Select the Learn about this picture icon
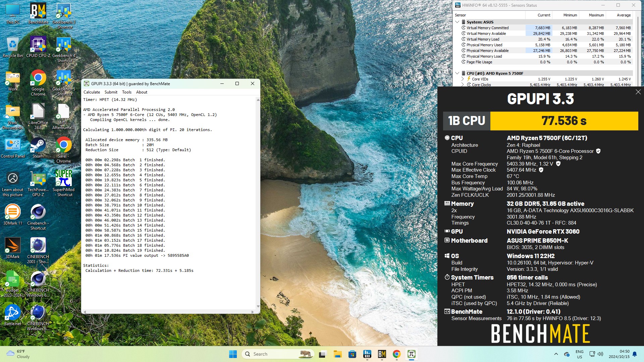644x362 pixels. click(x=13, y=184)
